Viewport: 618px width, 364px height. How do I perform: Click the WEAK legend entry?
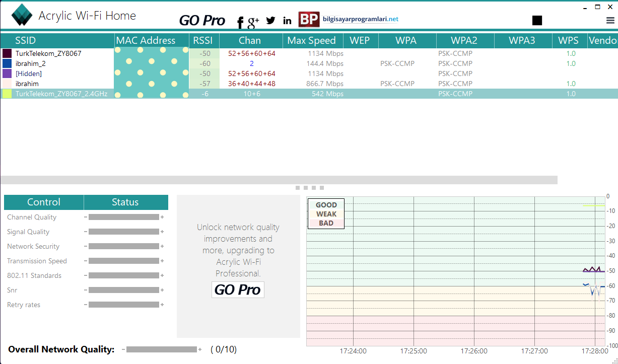pyautogui.click(x=326, y=214)
